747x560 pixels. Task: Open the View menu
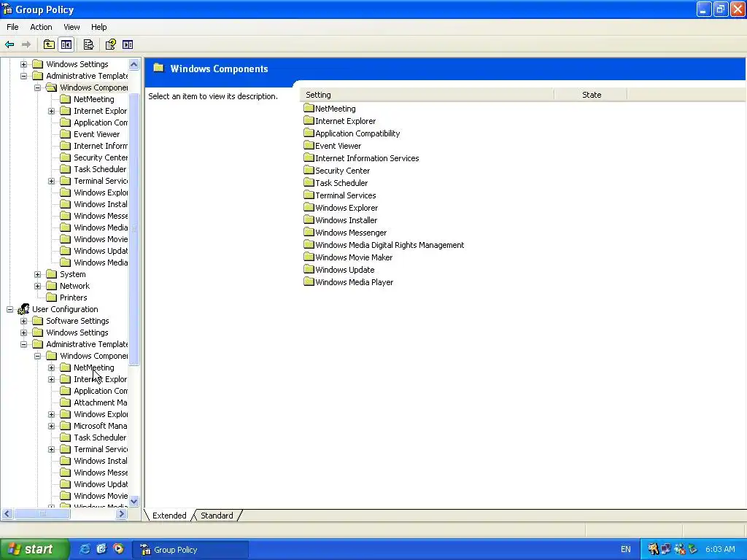click(71, 27)
